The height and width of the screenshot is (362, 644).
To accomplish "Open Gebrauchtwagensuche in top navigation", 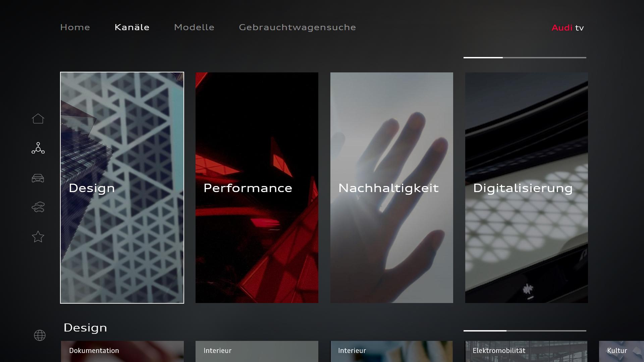I will (297, 27).
